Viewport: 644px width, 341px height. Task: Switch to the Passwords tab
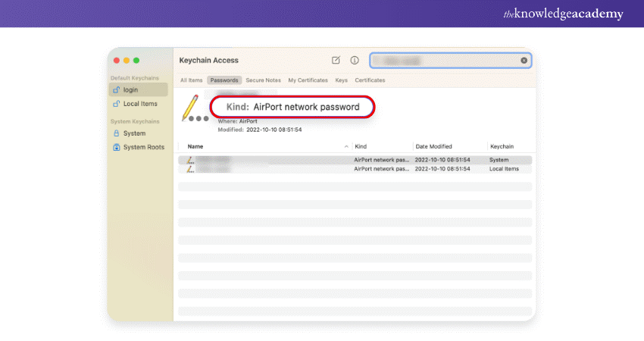coord(224,80)
